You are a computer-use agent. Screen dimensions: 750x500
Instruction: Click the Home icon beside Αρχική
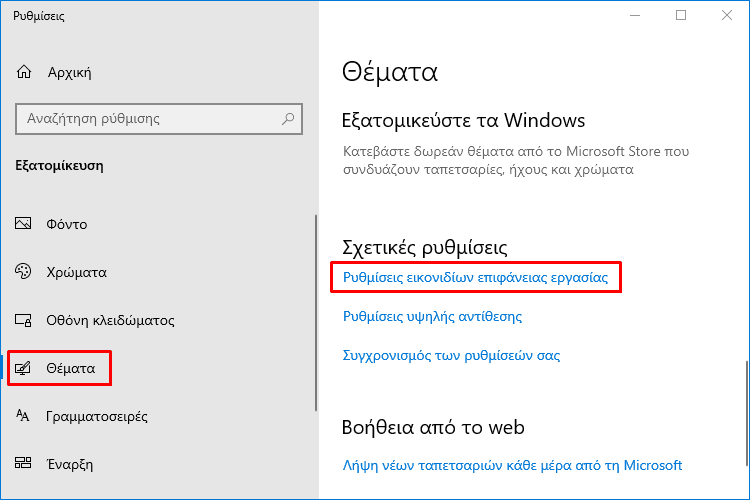pyautogui.click(x=24, y=72)
